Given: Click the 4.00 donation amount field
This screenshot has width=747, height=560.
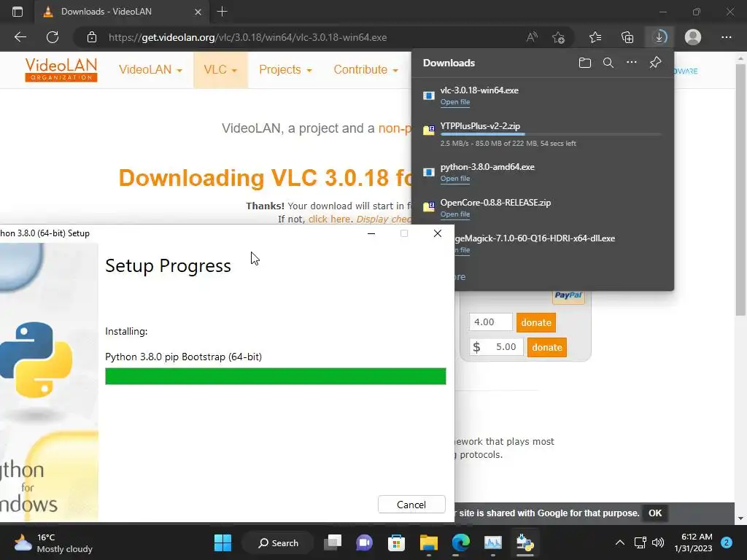Looking at the screenshot, I should (491, 322).
